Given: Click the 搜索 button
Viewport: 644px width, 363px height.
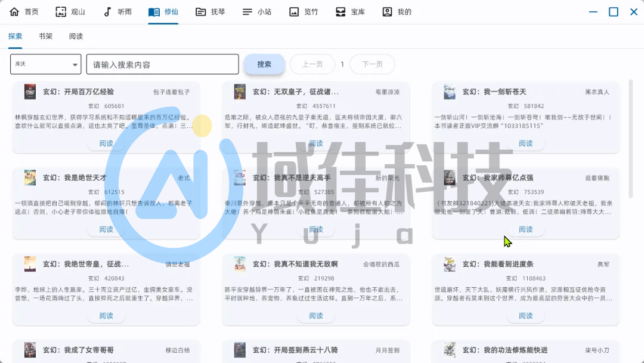Looking at the screenshot, I should pos(264,64).
